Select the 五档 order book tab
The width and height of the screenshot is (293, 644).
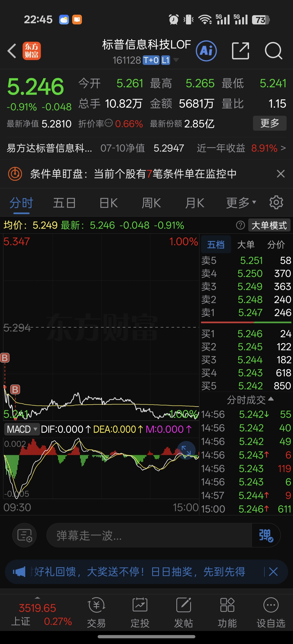coord(216,245)
